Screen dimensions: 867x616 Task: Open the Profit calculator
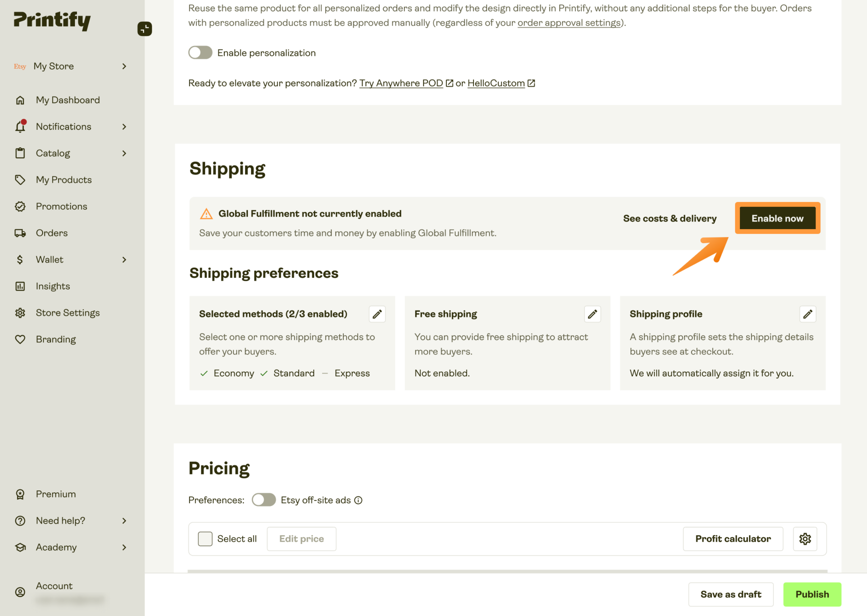click(733, 539)
